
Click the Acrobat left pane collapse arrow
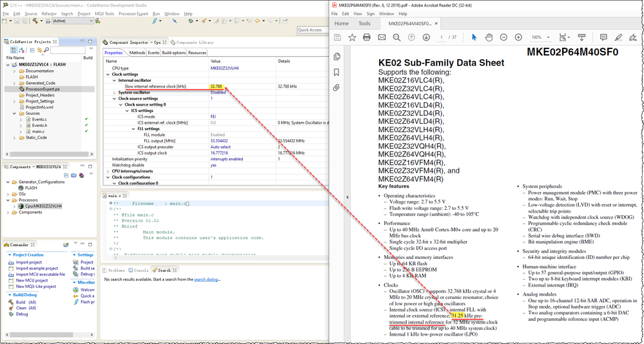[x=347, y=197]
